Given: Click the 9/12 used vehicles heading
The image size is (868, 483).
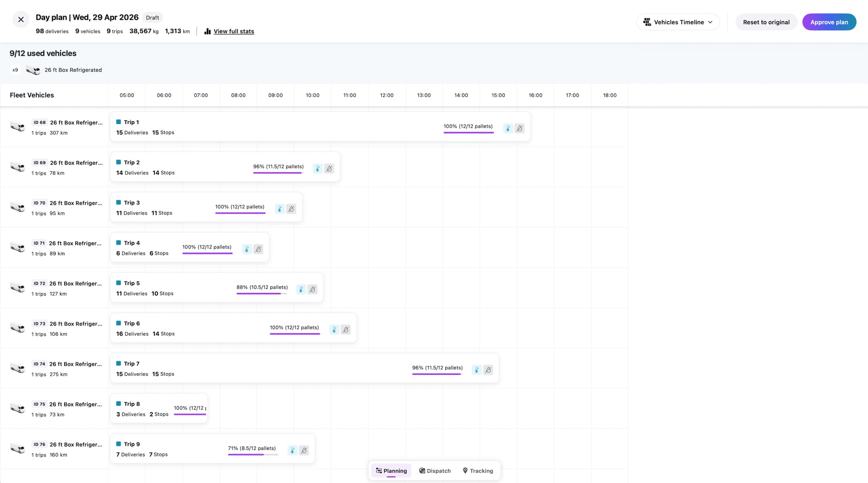Looking at the screenshot, I should tap(43, 53).
